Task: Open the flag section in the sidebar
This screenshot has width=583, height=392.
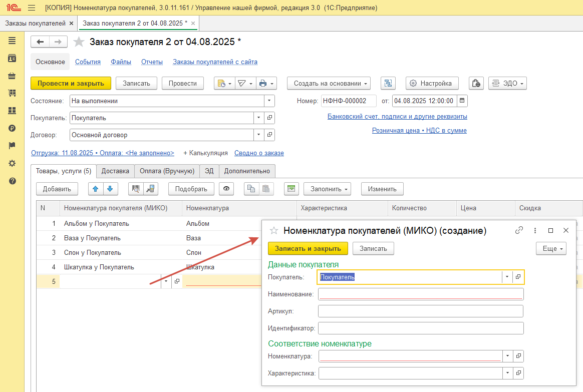Action: pyautogui.click(x=12, y=146)
